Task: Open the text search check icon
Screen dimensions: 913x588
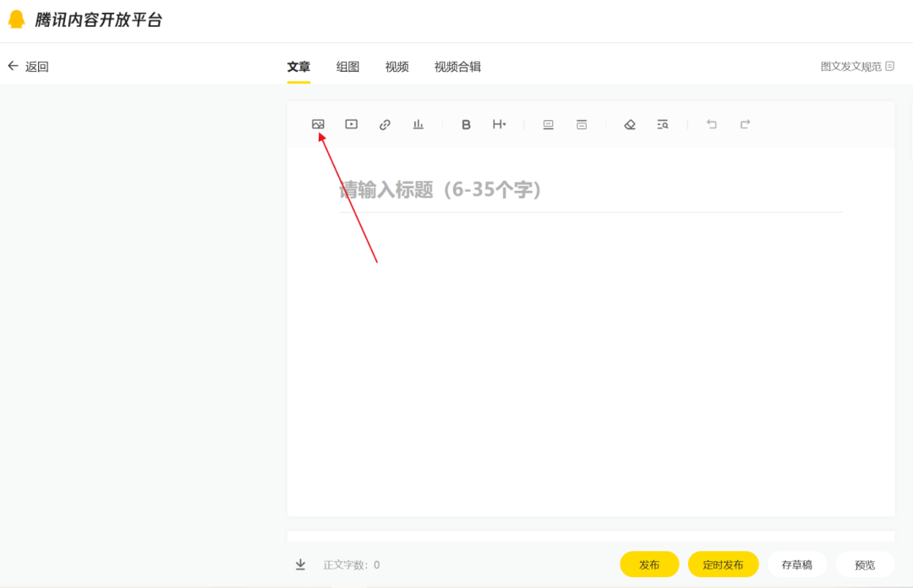Action: click(663, 124)
